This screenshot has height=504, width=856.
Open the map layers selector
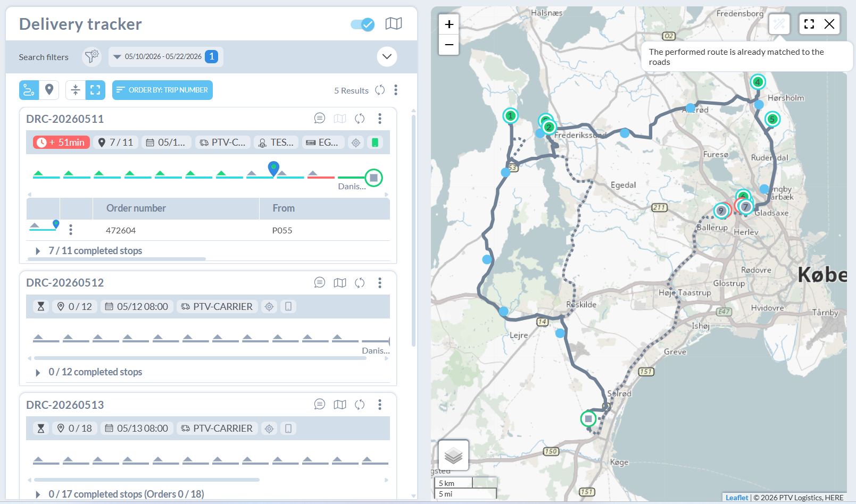tap(453, 456)
